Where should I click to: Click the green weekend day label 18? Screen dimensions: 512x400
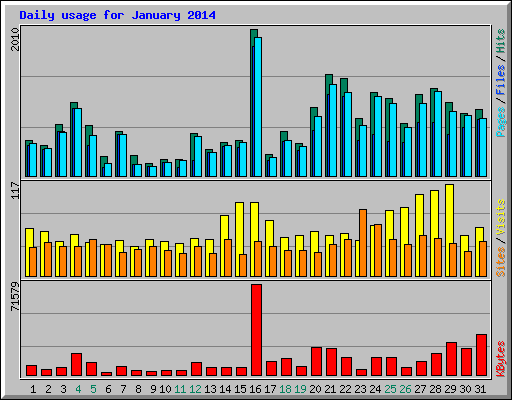(x=285, y=389)
